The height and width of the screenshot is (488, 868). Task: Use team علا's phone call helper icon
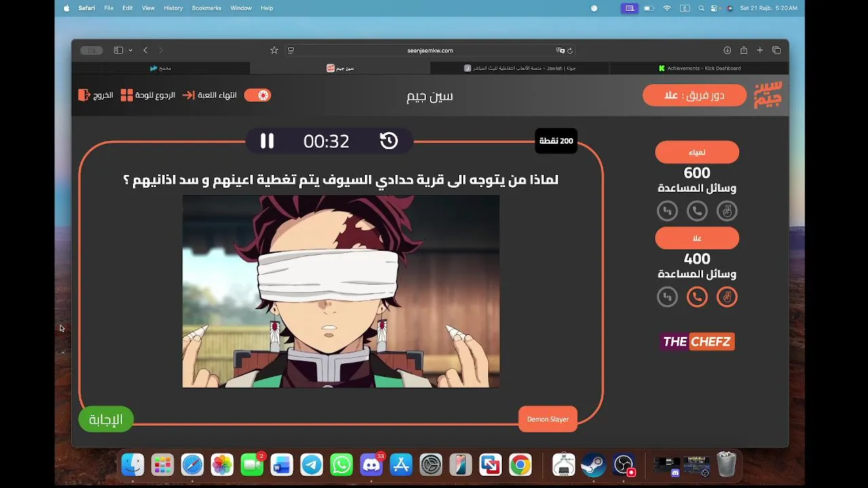[x=697, y=297]
